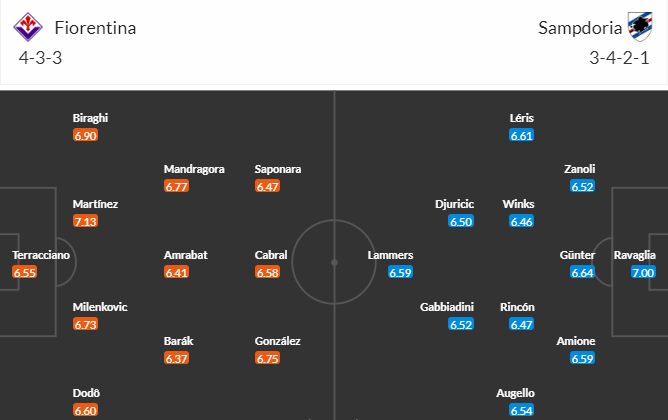This screenshot has height=420, width=668.
Task: Click Cabral's name on the lineup
Action: 271,255
